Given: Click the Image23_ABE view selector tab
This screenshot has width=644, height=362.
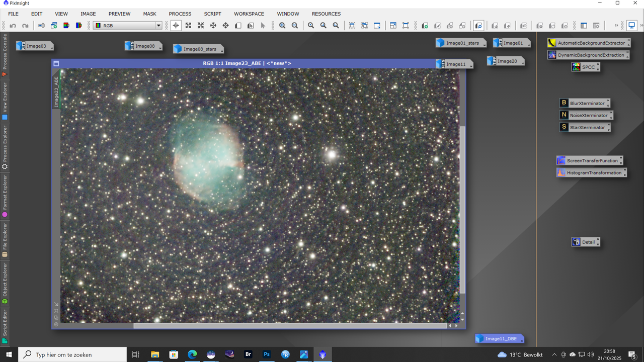Looking at the screenshot, I should click(56, 91).
